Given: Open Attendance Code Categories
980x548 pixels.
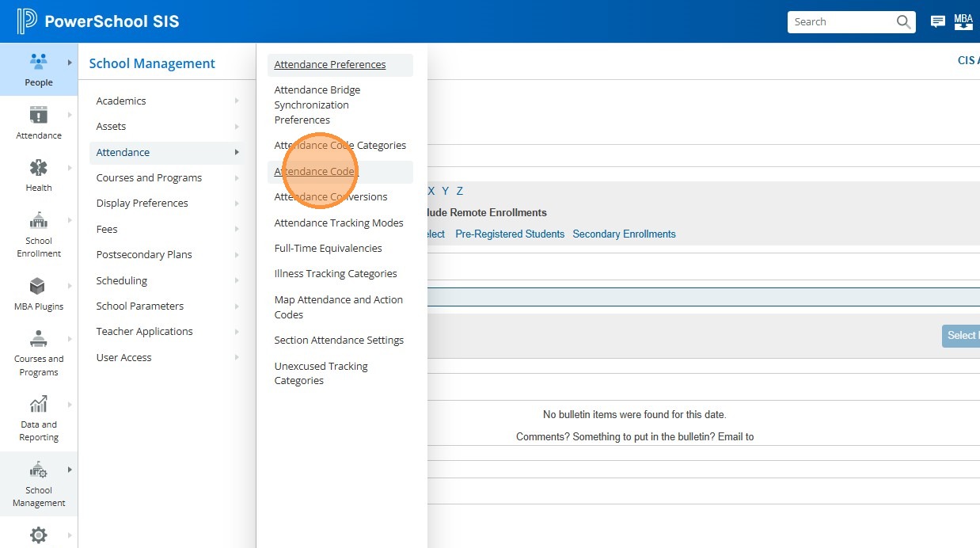Looking at the screenshot, I should tap(340, 146).
